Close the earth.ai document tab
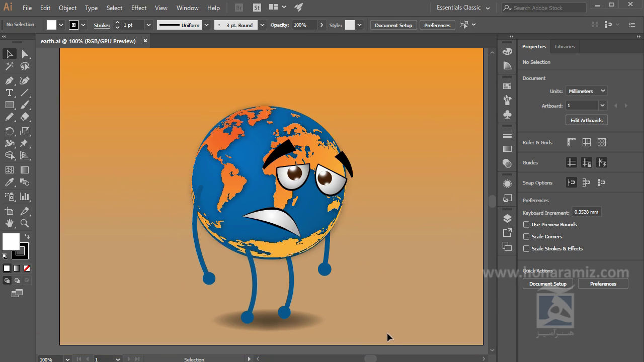This screenshot has width=644, height=362. pos(145,41)
